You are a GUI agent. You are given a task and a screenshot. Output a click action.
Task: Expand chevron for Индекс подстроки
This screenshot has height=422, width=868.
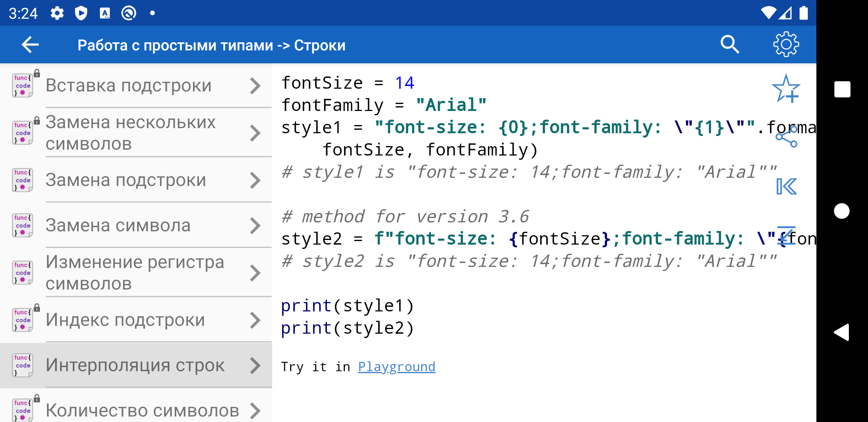point(255,320)
